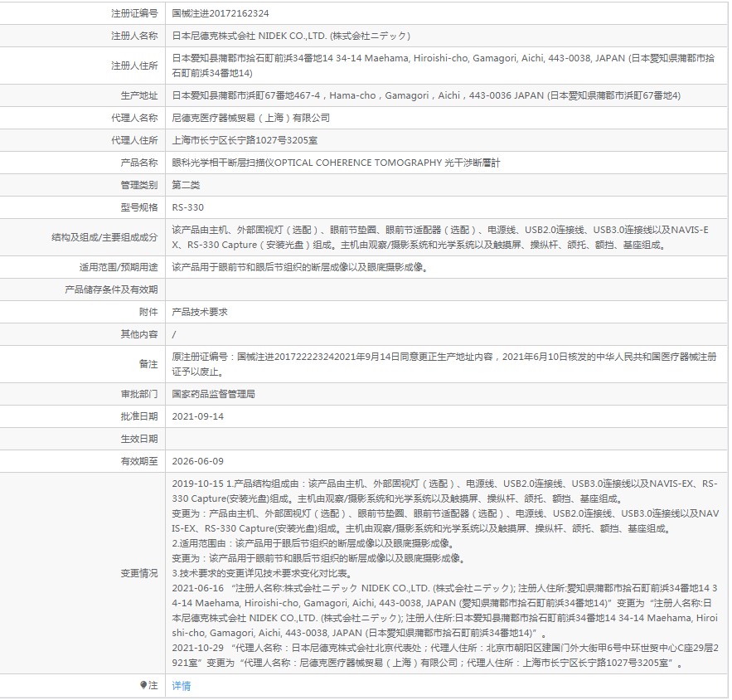Click the 型号规格 label
The height and width of the screenshot is (700, 732).
139,207
